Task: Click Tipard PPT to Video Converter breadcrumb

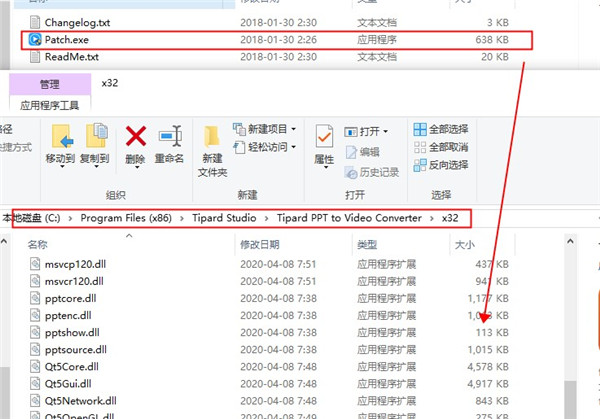Action: [349, 218]
